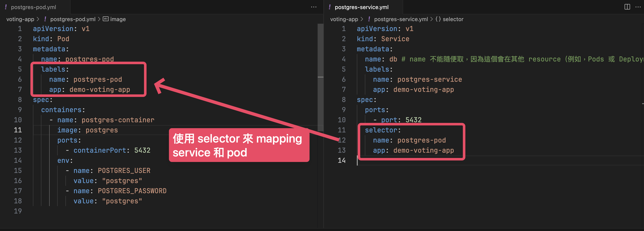
Task: Select the image breadcrumb symbol
Action: (x=118, y=19)
